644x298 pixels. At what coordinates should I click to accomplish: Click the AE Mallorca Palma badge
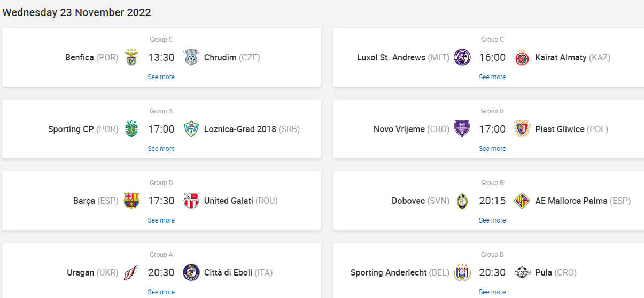click(x=522, y=201)
